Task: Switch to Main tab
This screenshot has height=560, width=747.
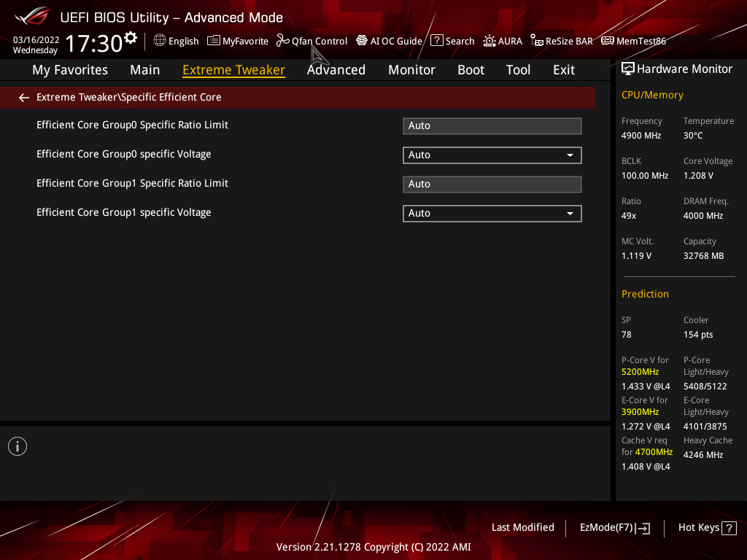Action: click(145, 70)
